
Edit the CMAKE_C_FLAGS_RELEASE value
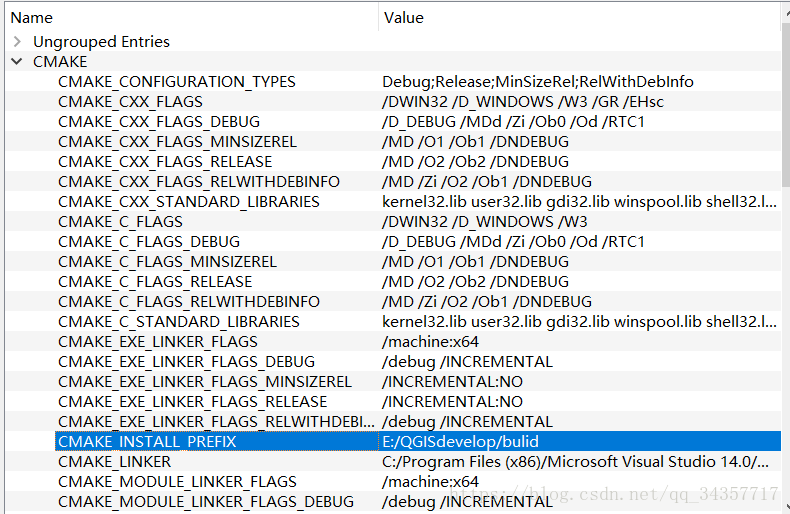(x=475, y=282)
